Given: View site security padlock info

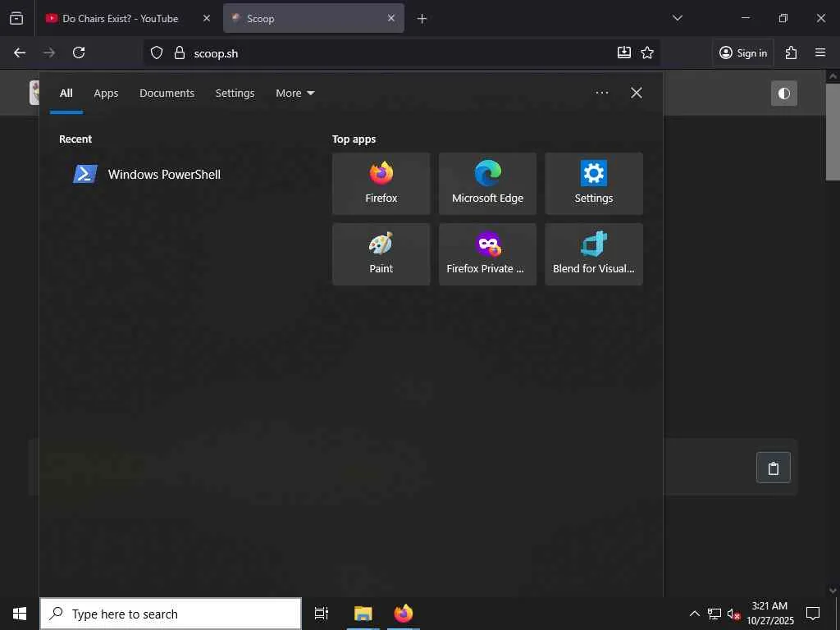Looking at the screenshot, I should point(180,53).
